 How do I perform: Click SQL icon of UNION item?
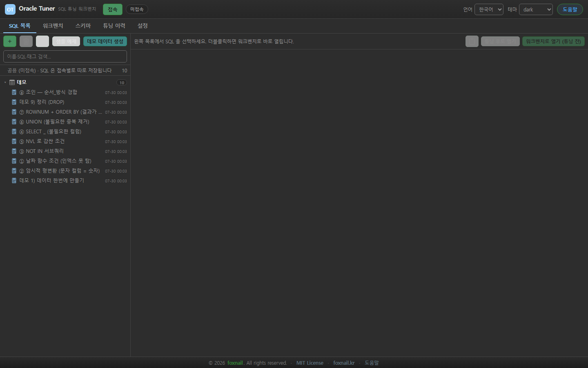[14, 122]
